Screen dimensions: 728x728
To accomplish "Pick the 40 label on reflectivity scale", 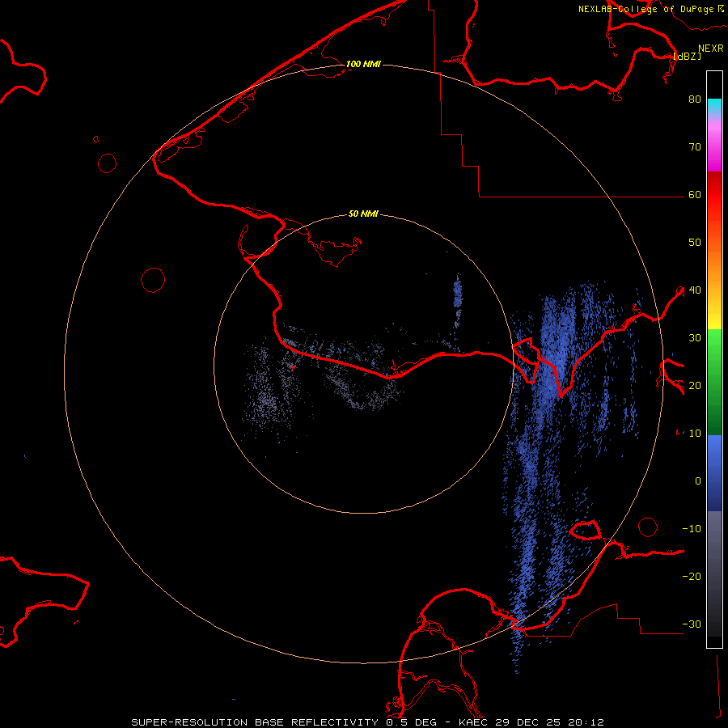I will point(695,290).
